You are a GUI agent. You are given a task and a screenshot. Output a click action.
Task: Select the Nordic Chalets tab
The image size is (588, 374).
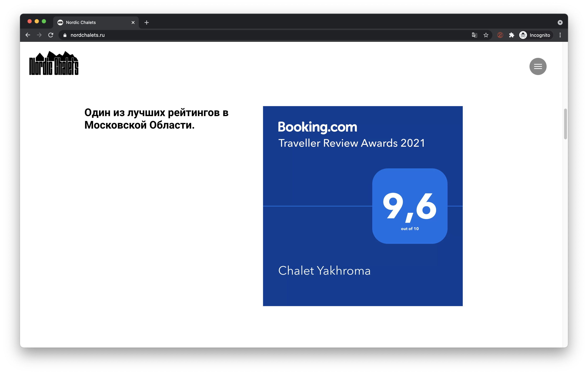[x=96, y=23]
